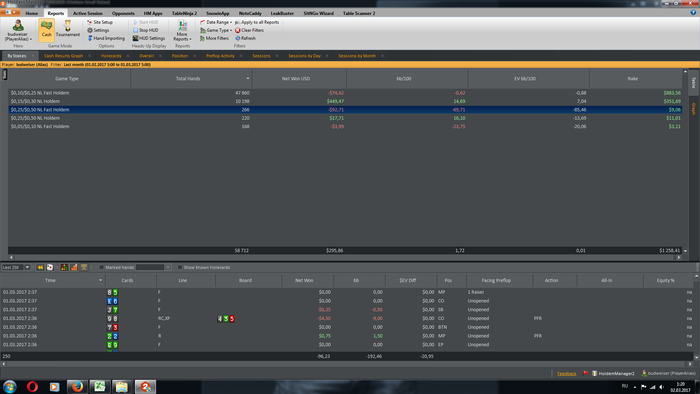Open Excel from the taskbar
This screenshot has width=700, height=394.
[100, 387]
